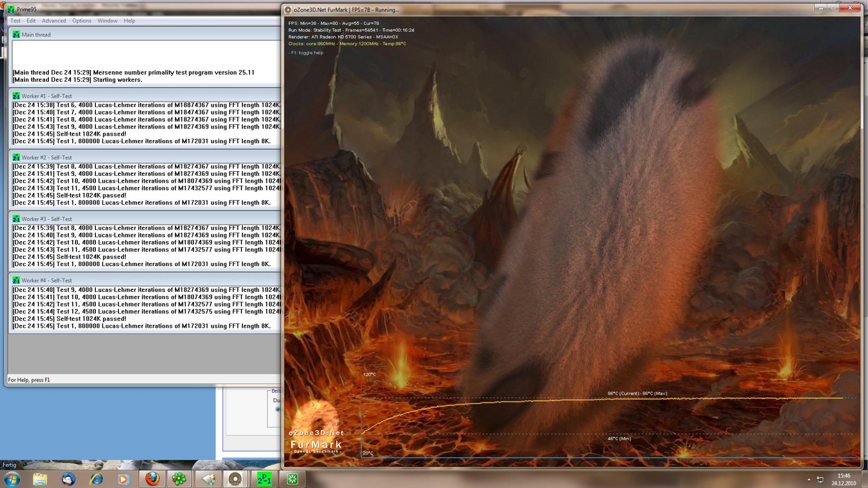Viewport: 868px width, 488px height.
Task: Select the Main thread title bar
Action: (x=145, y=35)
